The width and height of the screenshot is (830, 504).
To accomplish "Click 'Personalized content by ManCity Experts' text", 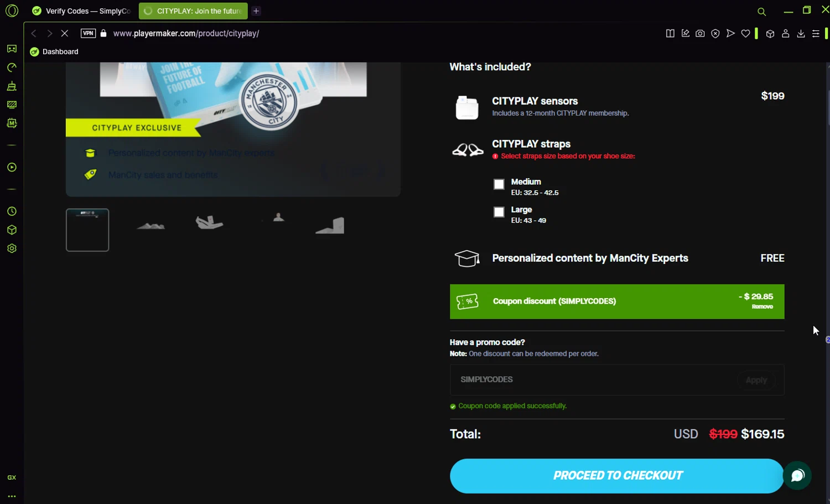I will (590, 258).
